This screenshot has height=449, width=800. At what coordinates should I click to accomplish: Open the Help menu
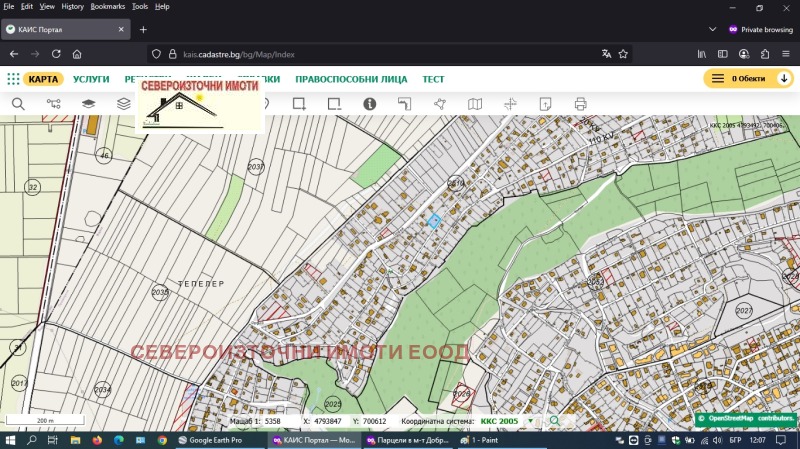162,7
